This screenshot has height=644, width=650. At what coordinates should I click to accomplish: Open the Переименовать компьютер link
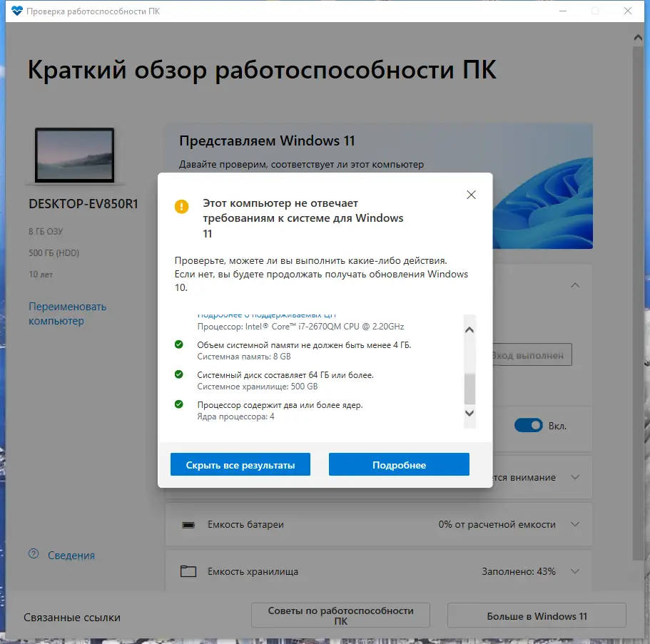pos(66,314)
